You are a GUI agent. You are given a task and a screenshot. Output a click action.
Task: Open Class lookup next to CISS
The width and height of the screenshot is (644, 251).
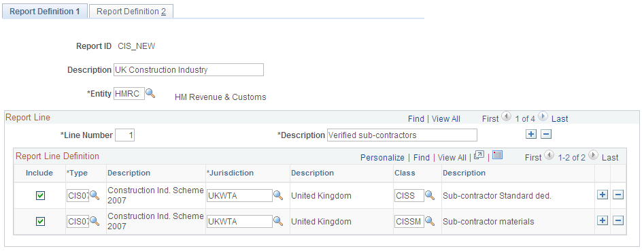click(x=430, y=195)
